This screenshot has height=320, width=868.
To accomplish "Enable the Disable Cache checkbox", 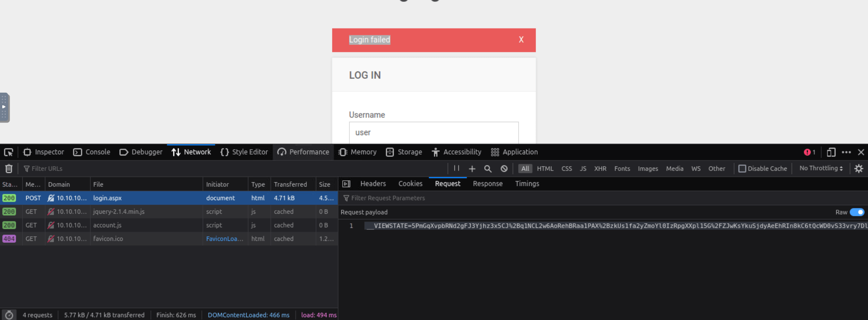I will click(742, 169).
